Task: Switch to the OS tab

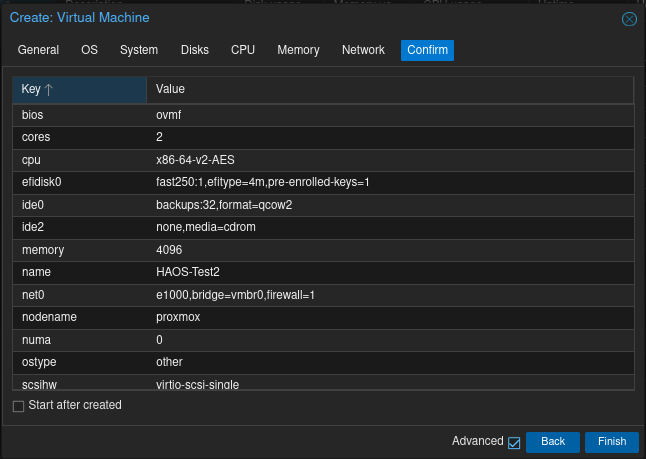Action: pos(89,50)
